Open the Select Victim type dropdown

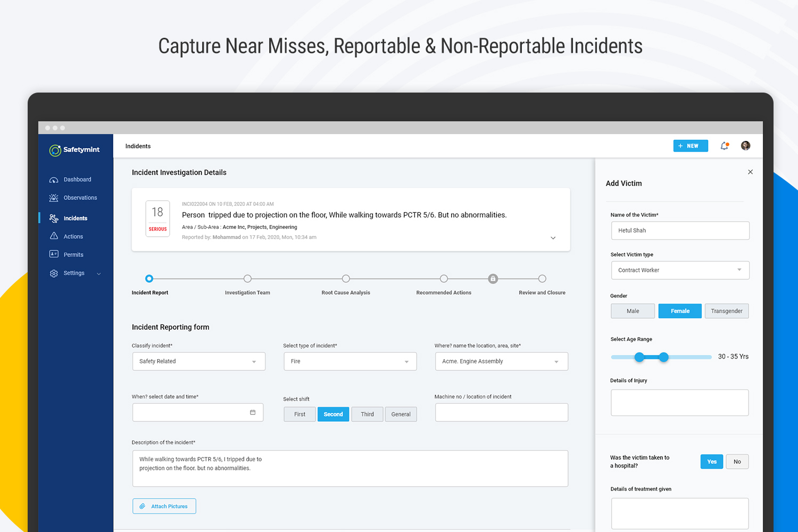(680, 270)
